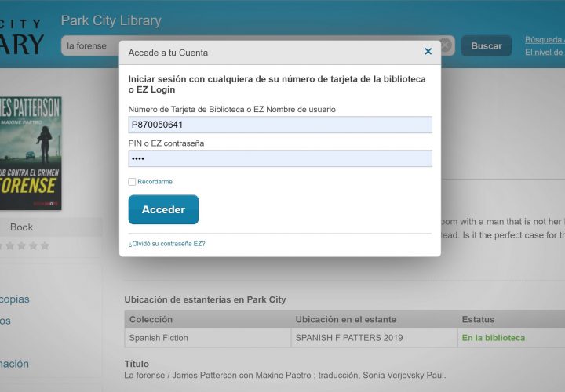The height and width of the screenshot is (392, 565).
Task: Click the second-to-last rating star
Action: (x=33, y=246)
